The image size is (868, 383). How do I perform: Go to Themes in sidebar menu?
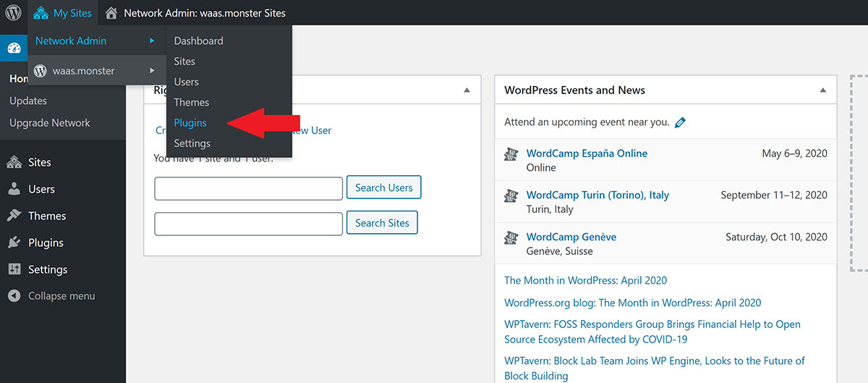(x=47, y=216)
